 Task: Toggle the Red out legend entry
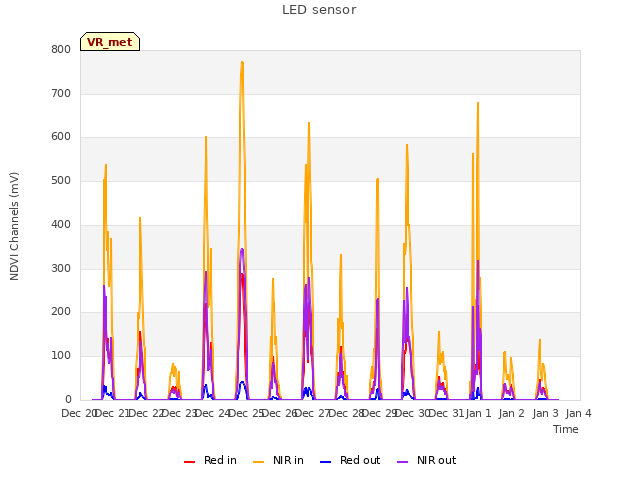(350, 460)
